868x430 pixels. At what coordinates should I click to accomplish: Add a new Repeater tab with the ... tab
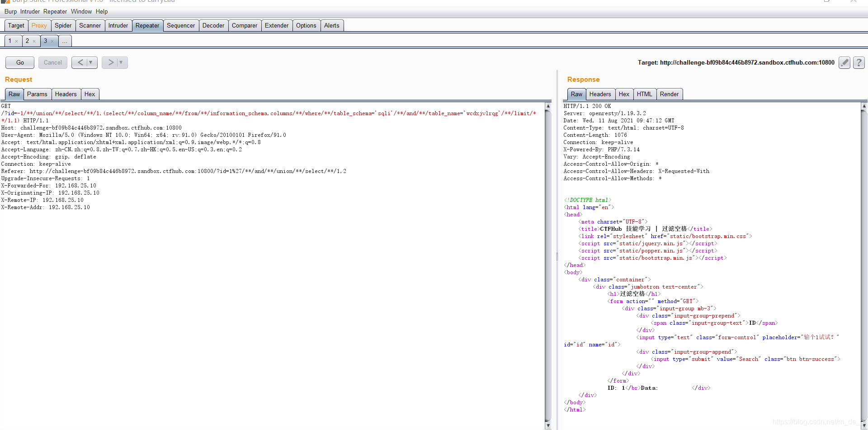[x=65, y=41]
